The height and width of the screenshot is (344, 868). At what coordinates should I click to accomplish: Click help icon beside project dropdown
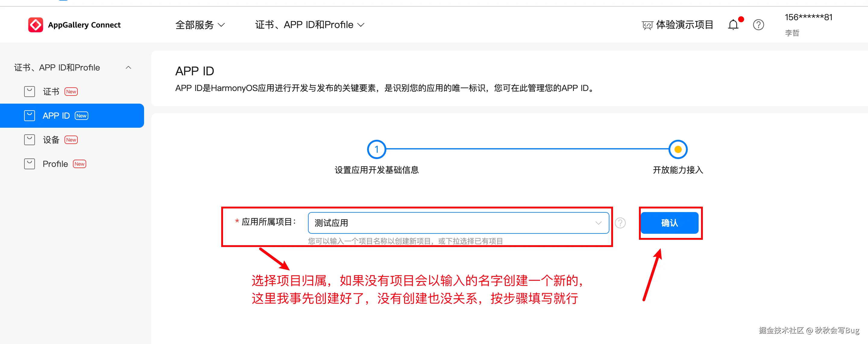coord(620,223)
